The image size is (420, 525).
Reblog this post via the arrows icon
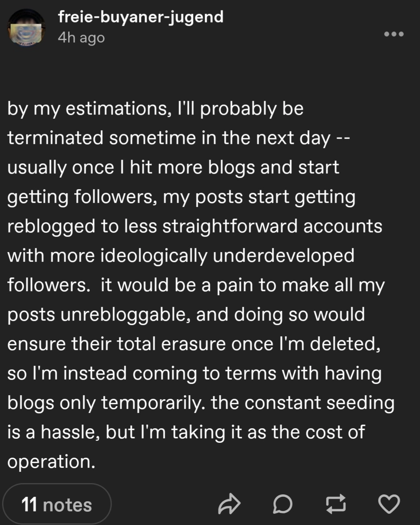tap(337, 504)
